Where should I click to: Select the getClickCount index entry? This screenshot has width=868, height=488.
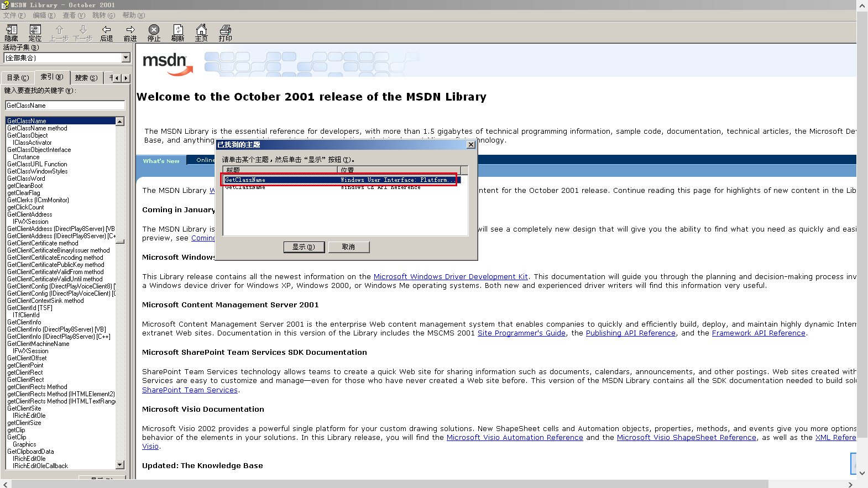click(25, 207)
